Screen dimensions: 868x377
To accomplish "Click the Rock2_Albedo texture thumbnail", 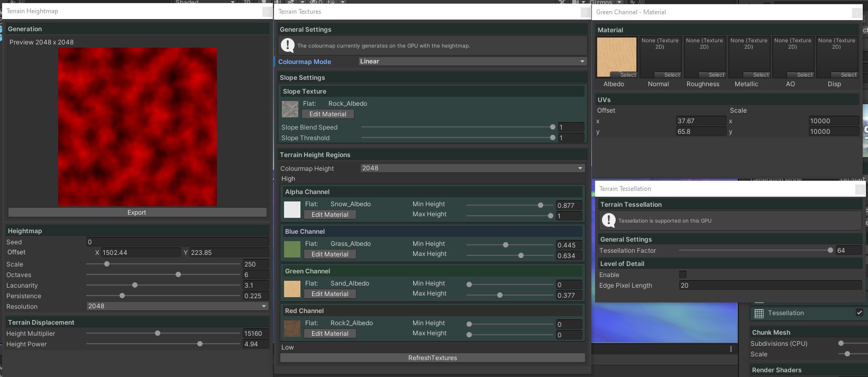I will [x=292, y=328].
